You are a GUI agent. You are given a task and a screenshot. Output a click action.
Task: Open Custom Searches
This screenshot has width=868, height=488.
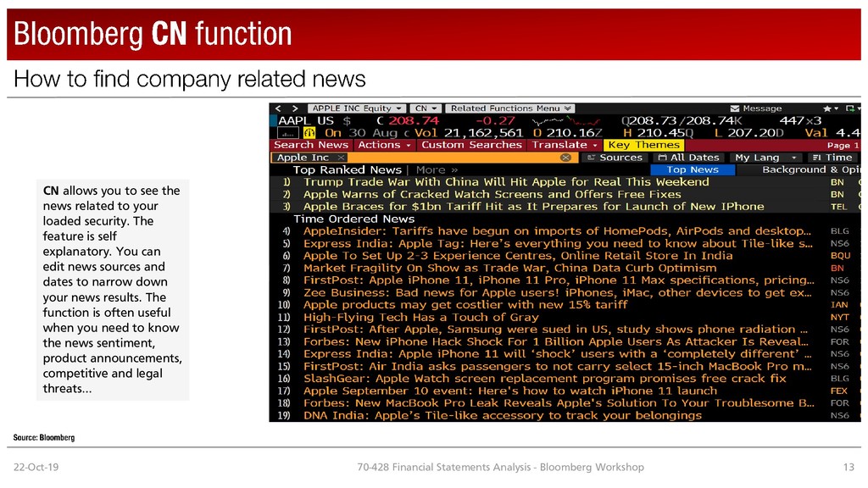pyautogui.click(x=471, y=145)
